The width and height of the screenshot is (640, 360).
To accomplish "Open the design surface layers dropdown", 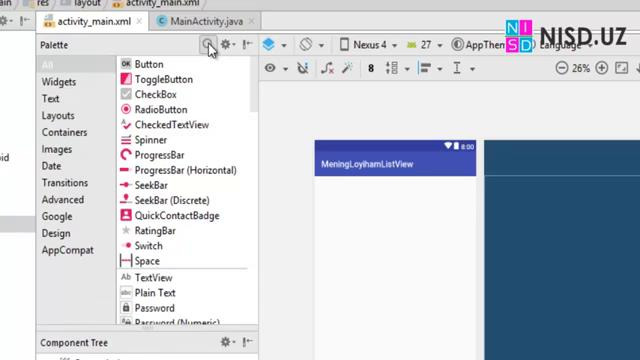I will tap(274, 44).
